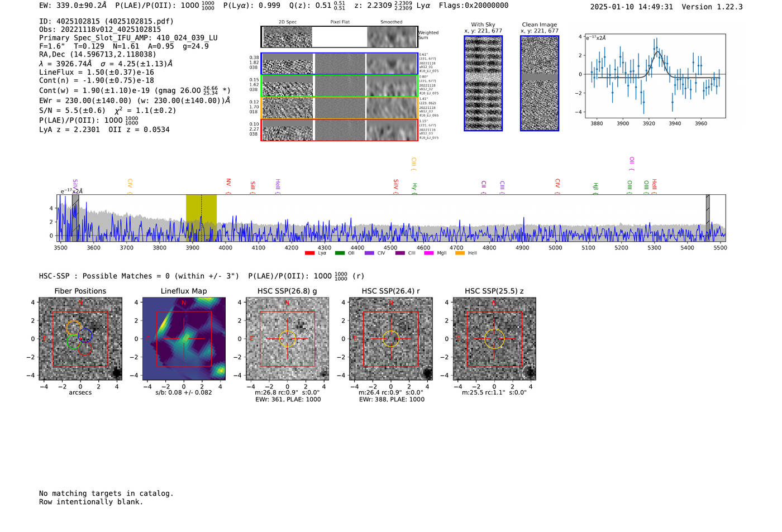The width and height of the screenshot is (782, 532).
Task: Click the S/N = 5.5(±0.6) line
Action: 108,111
